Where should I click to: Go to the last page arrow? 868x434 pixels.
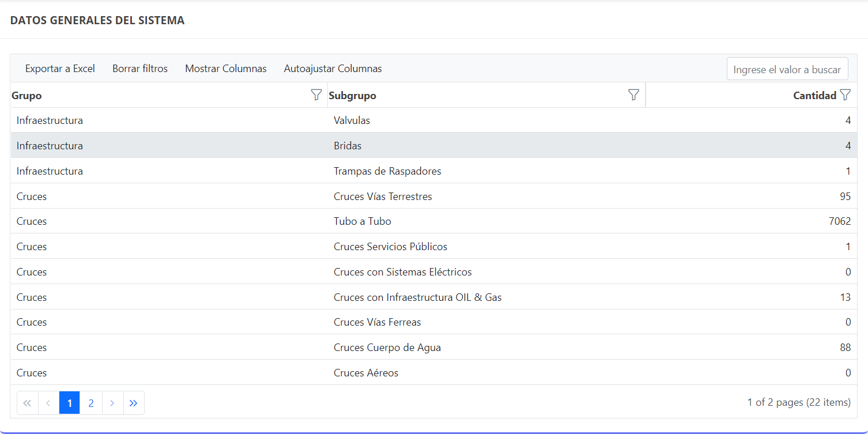tap(134, 403)
